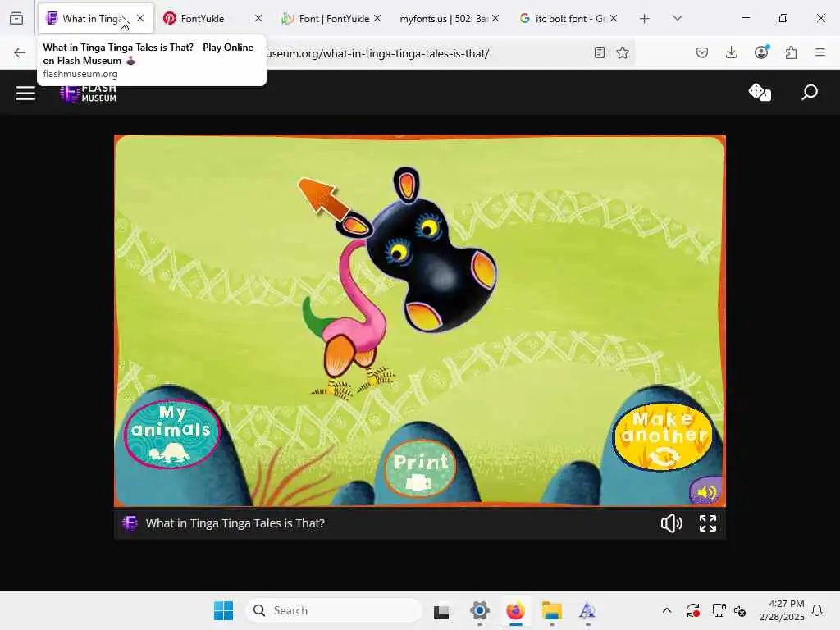Bookmark this page with the star

623,52
